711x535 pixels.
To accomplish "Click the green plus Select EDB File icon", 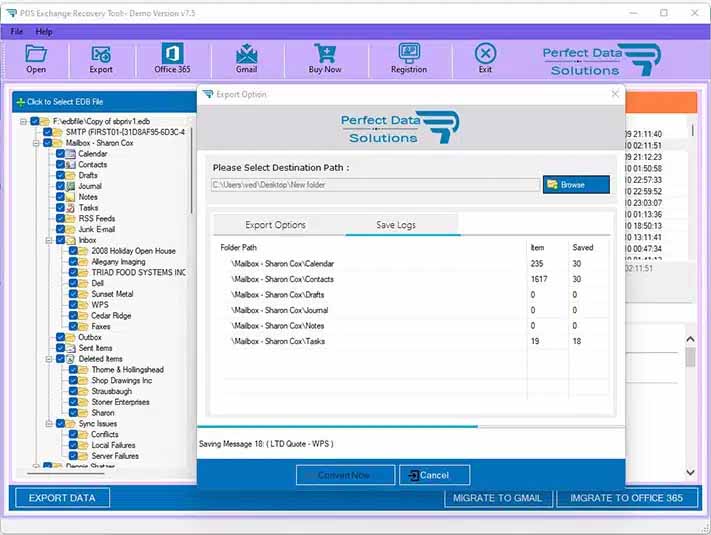I will tap(20, 102).
